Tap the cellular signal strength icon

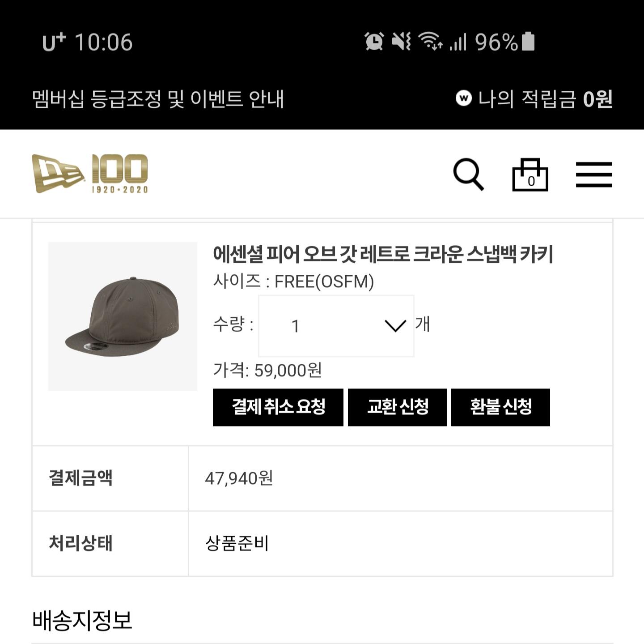coord(458,42)
